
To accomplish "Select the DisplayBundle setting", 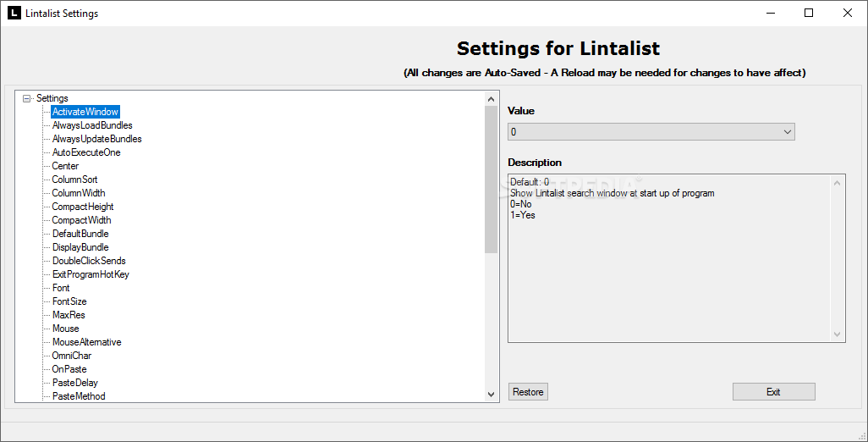I will [x=81, y=247].
